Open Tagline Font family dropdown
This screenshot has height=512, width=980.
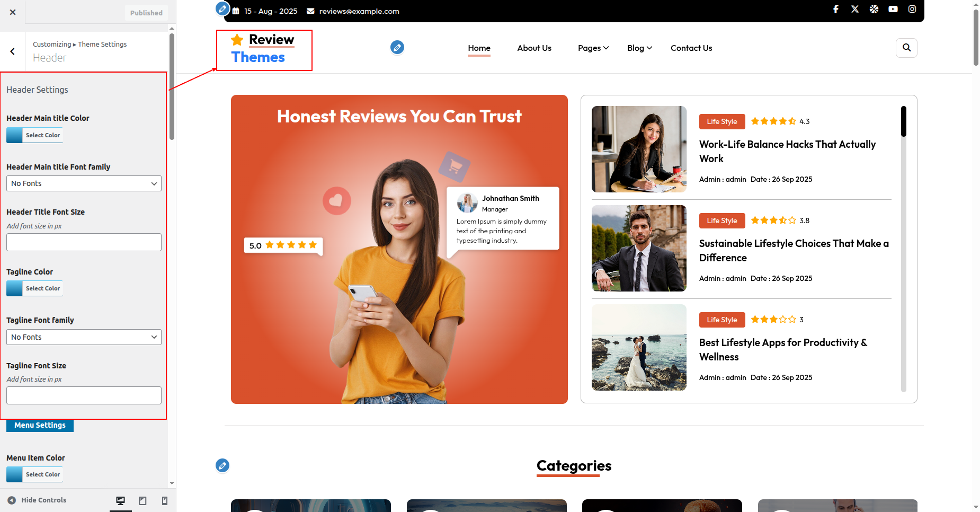84,337
